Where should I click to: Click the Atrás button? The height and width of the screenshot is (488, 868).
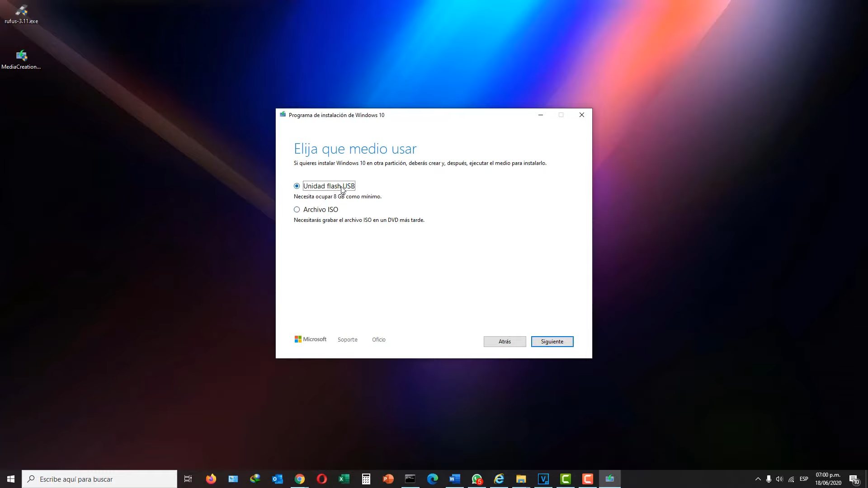click(505, 341)
